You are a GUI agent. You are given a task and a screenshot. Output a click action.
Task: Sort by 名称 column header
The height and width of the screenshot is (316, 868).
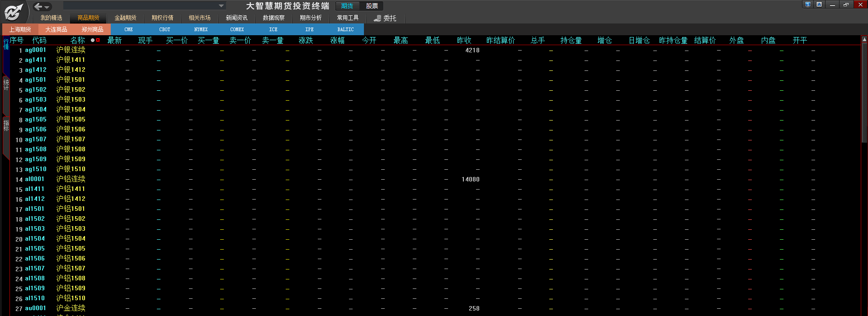[x=78, y=40]
